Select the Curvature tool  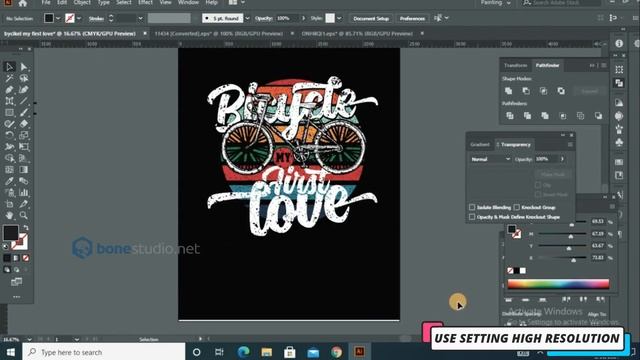point(24,89)
